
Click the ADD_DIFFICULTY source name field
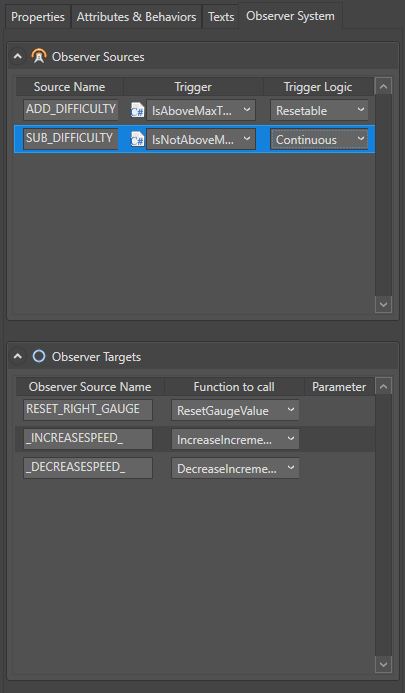point(71,109)
